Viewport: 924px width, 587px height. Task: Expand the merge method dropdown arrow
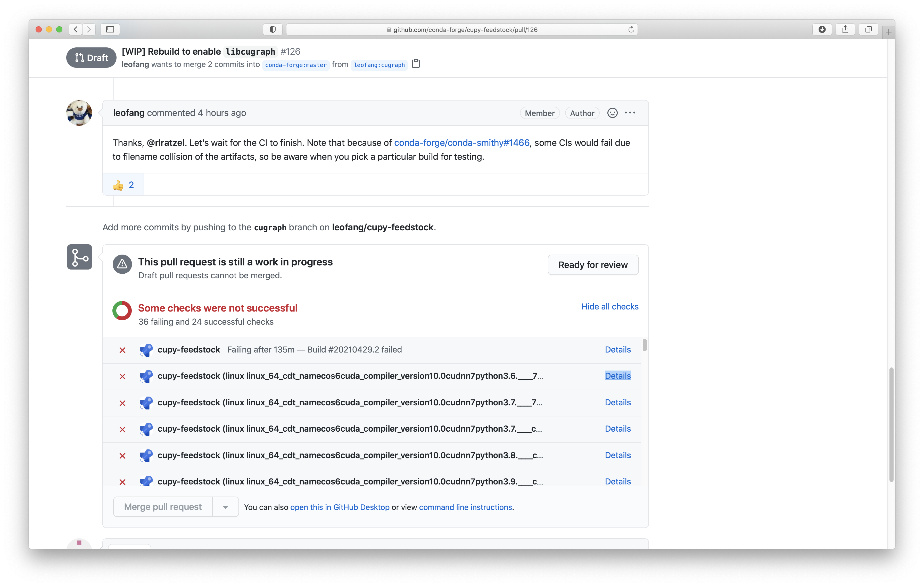[226, 507]
